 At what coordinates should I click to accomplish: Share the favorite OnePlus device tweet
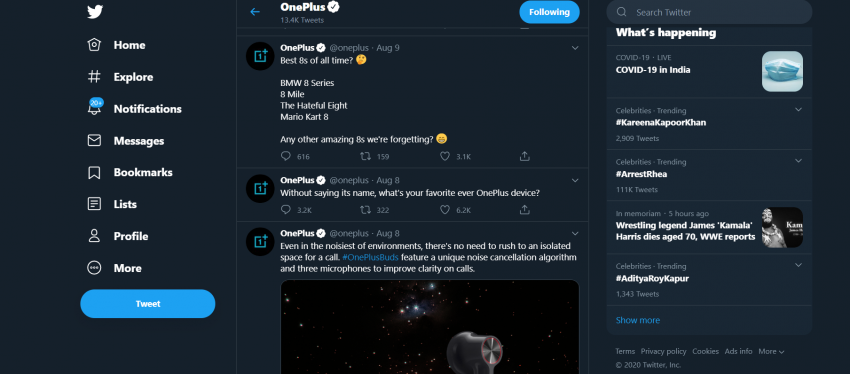524,209
